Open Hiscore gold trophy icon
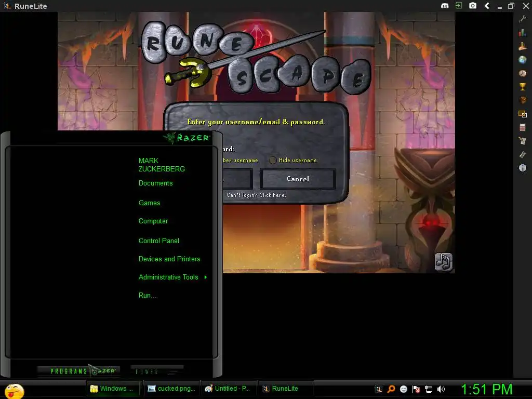Image resolution: width=532 pixels, height=399 pixels. pos(523,87)
